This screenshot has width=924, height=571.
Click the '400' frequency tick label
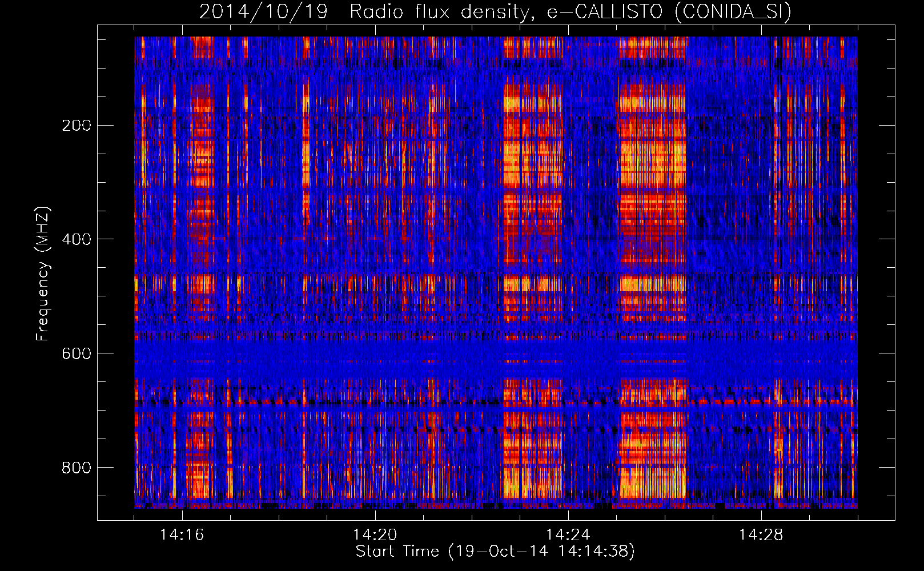pos(77,240)
